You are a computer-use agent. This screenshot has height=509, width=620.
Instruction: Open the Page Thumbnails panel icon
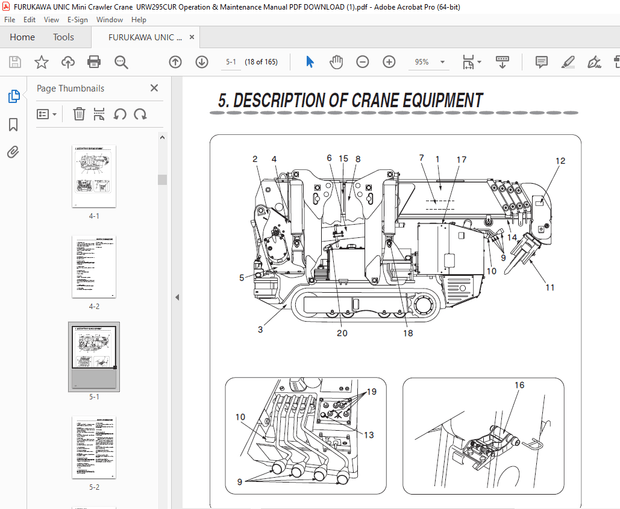tap(13, 96)
